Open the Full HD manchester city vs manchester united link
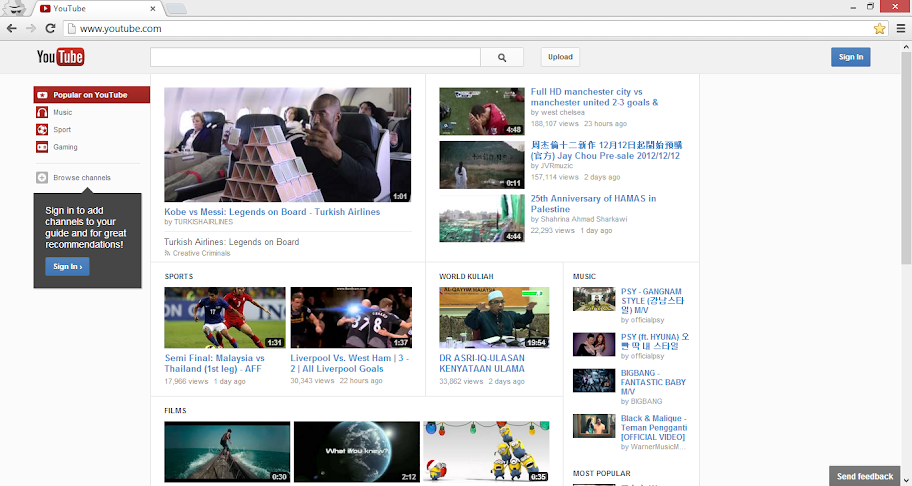The width and height of the screenshot is (912, 486). coord(594,97)
